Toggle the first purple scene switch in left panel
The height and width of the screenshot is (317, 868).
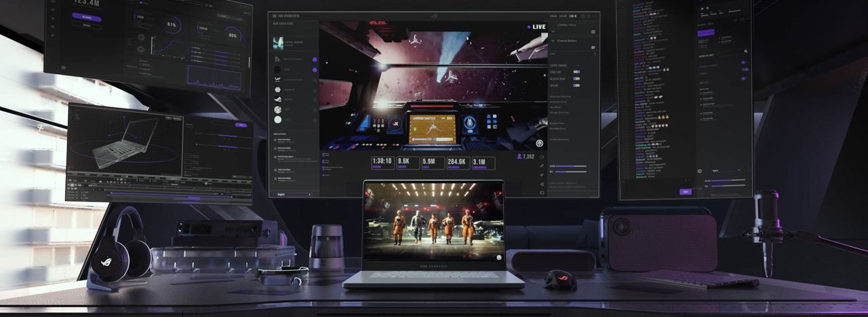click(x=315, y=60)
